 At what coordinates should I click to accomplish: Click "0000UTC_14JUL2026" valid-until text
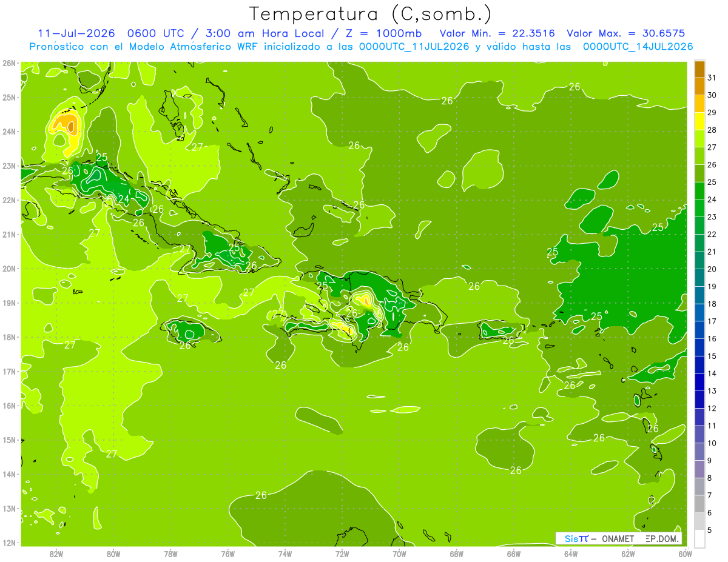coord(638,46)
